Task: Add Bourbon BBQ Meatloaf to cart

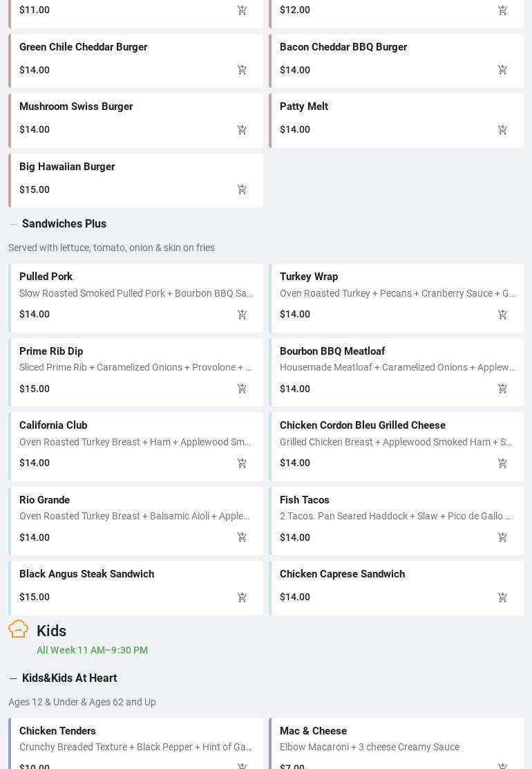Action: (502, 389)
